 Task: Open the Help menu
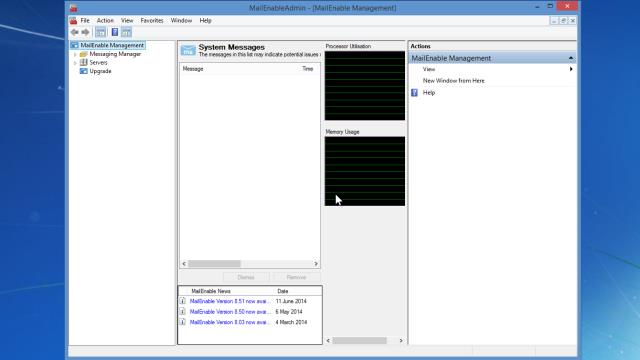[x=205, y=20]
